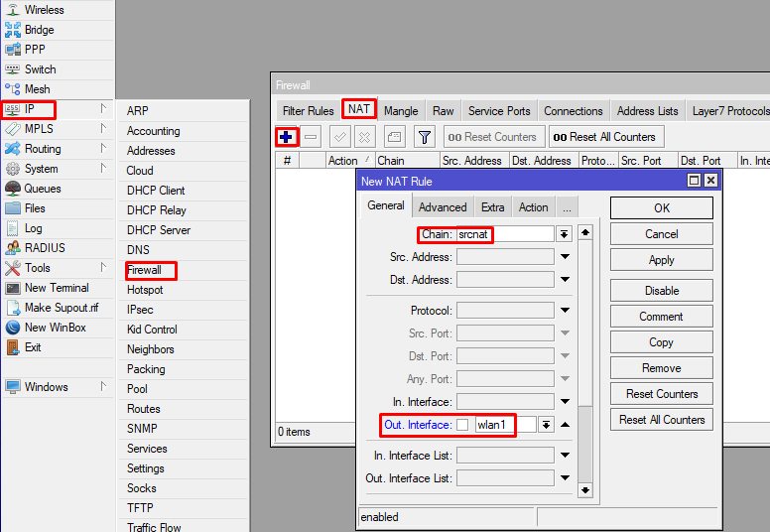Sort by the Chain column header
The height and width of the screenshot is (532, 770).
(407, 161)
